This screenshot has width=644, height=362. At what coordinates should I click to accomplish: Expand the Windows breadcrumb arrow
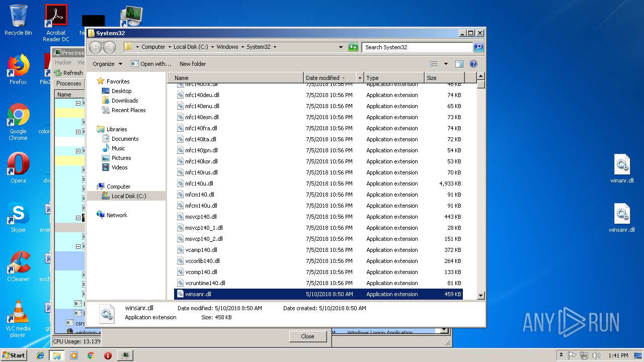point(242,47)
